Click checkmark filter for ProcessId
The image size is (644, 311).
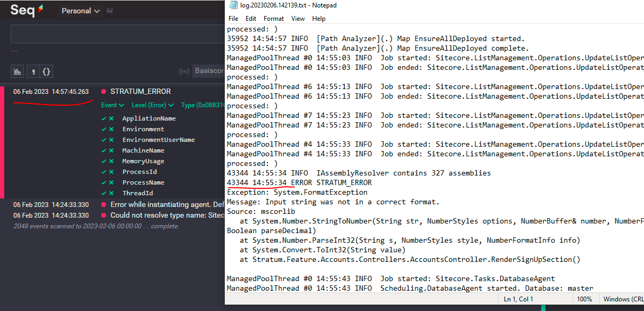(x=104, y=172)
